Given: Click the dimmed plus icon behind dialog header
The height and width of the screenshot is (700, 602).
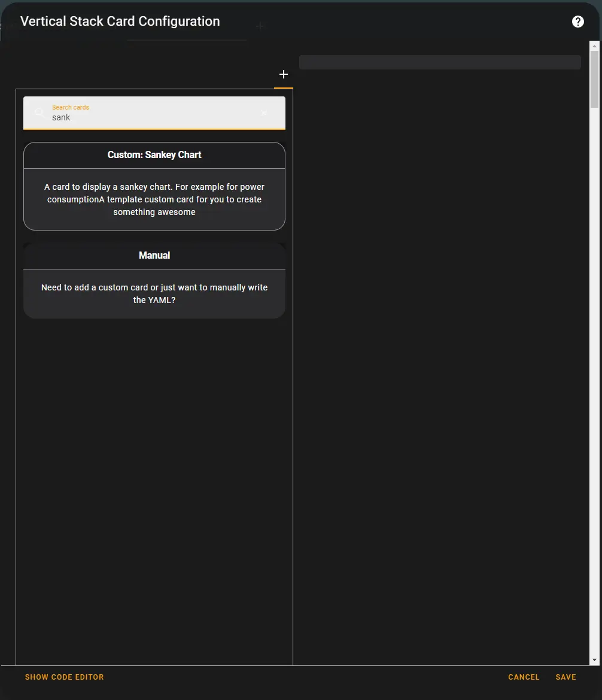Looking at the screenshot, I should coord(260,26).
